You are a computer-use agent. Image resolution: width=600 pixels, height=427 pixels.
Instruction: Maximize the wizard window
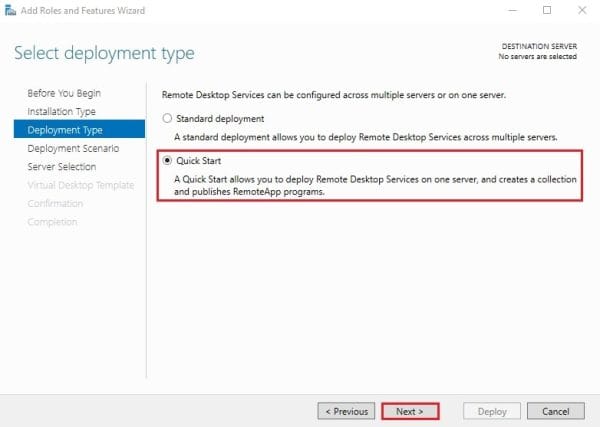pos(546,10)
